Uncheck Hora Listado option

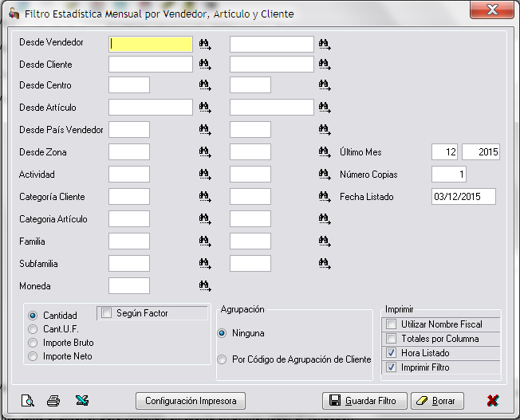coord(392,353)
